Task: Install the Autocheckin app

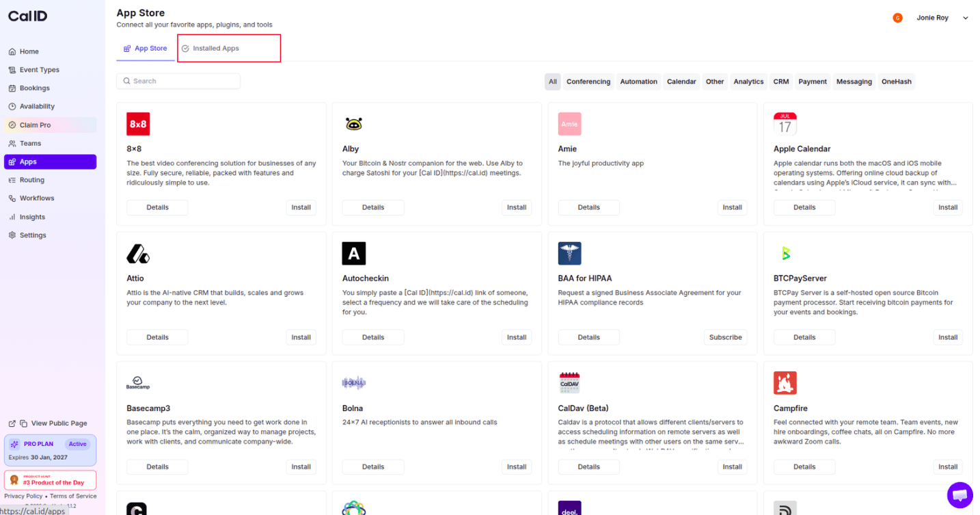Action: pyautogui.click(x=517, y=337)
